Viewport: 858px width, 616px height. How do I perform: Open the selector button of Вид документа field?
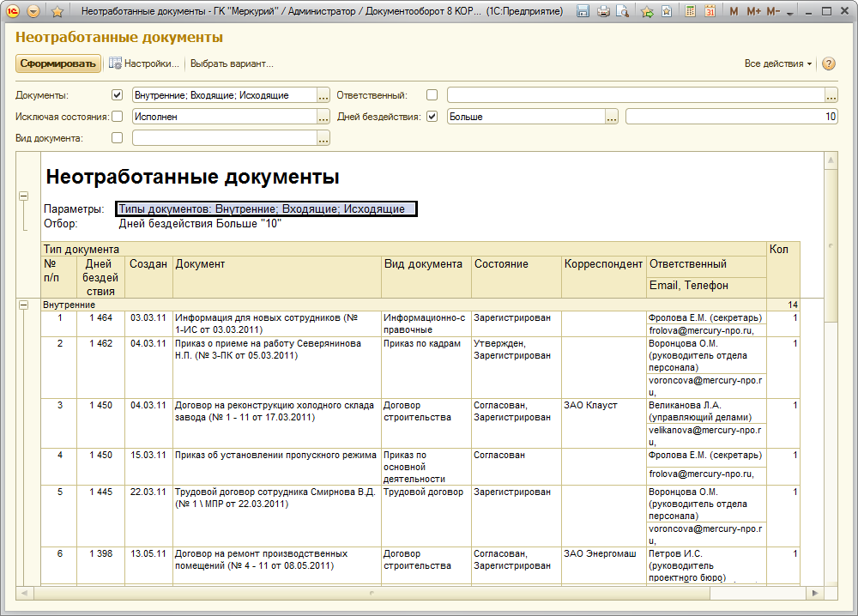323,138
